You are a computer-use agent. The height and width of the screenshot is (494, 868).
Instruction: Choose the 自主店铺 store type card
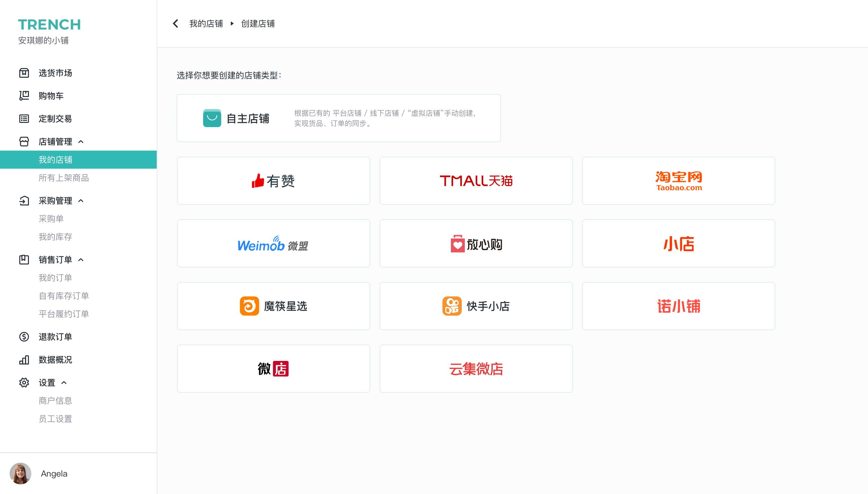point(338,118)
